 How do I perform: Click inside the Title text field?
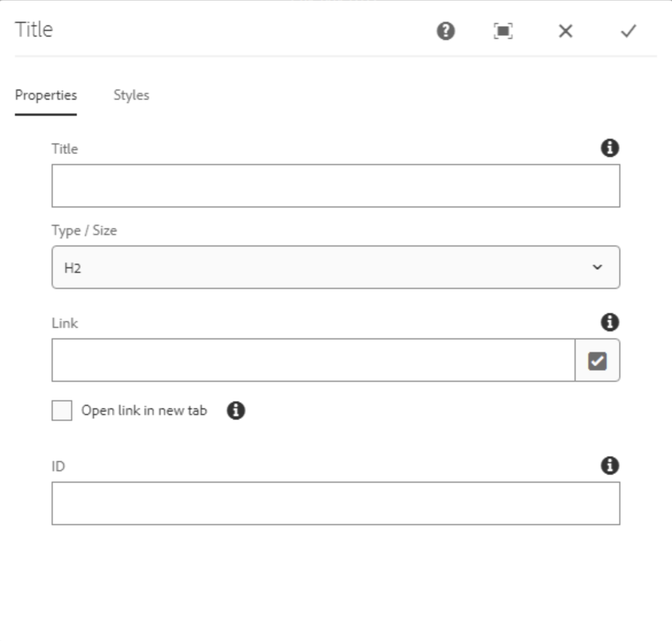335,185
